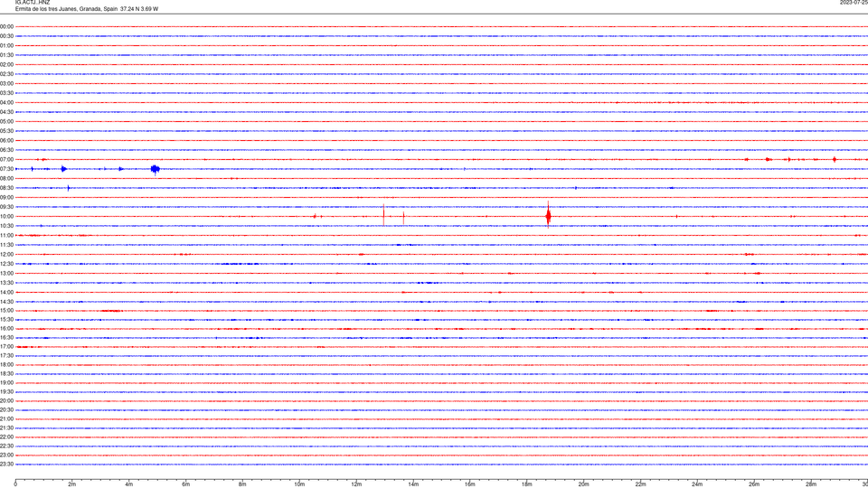The image size is (868, 488).
Task: Click the 14m tick label on minute axis
Action: tap(413, 484)
